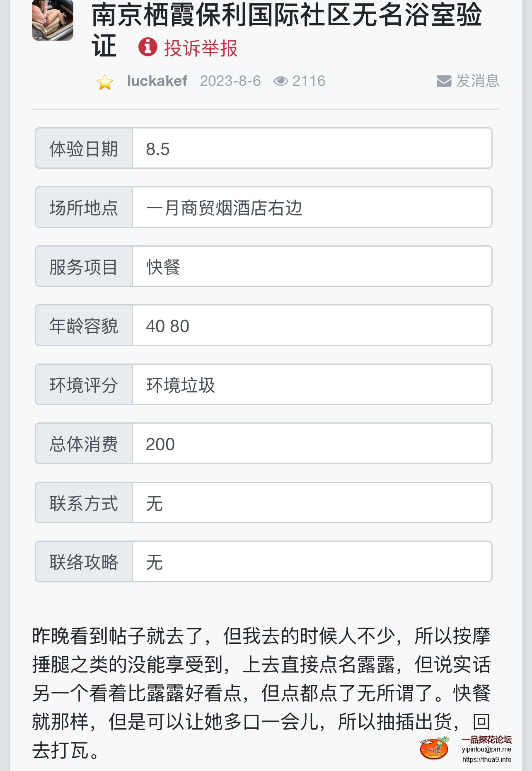Viewport: 532px width, 771px height.
Task: Click the 联系方式 value field
Action: 312,503
